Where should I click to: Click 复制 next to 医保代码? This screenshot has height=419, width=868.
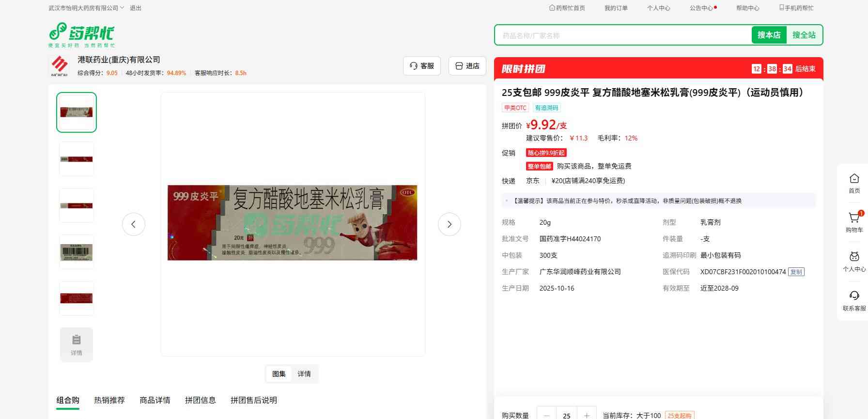(796, 272)
